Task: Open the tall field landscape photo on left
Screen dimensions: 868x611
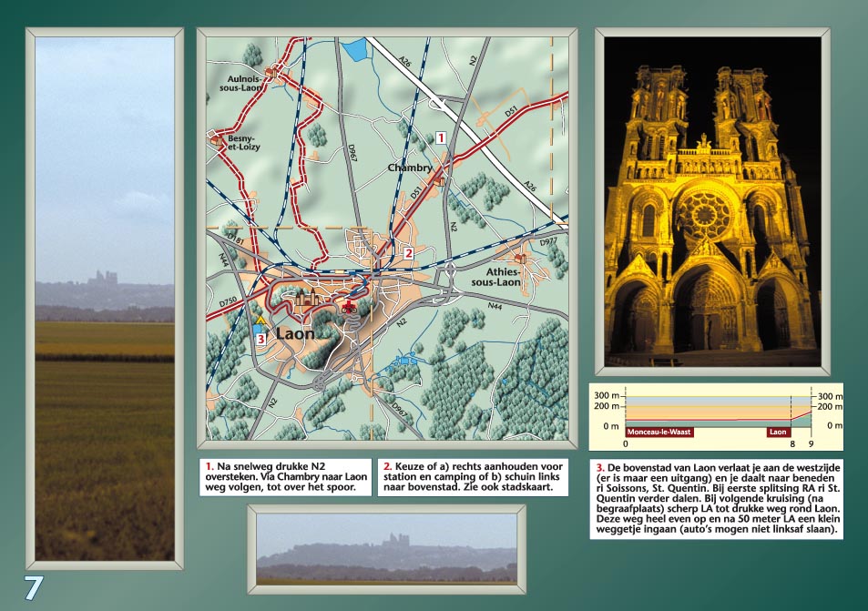Action: click(x=105, y=299)
